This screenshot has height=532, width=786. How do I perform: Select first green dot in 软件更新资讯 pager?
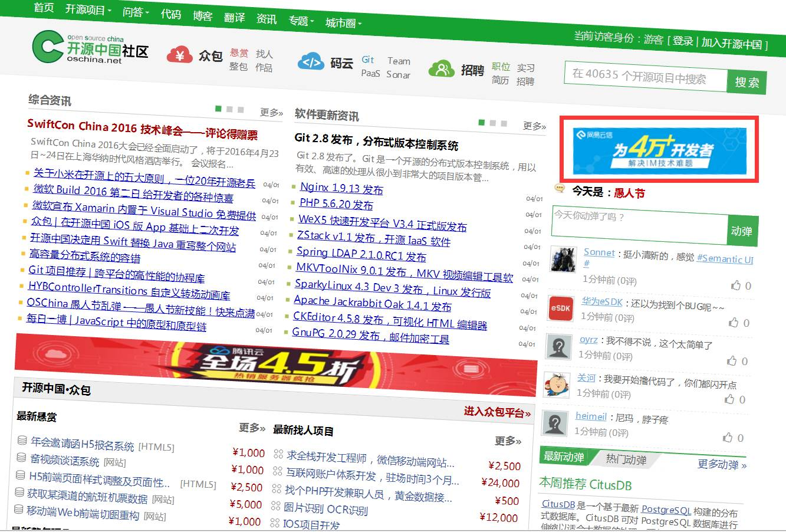pos(482,122)
